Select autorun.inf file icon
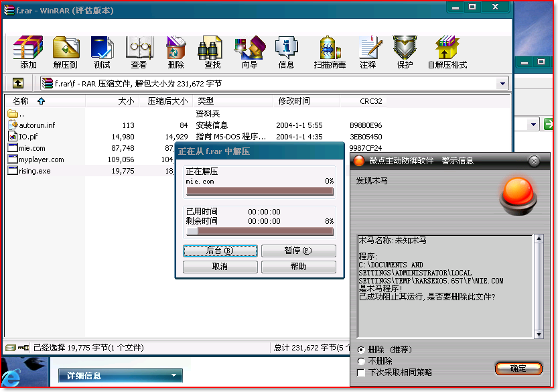Viewport: 558px width, 392px height. click(x=13, y=125)
